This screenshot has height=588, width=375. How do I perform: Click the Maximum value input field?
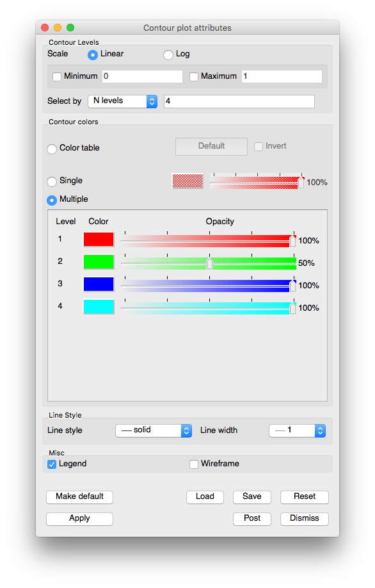(282, 76)
